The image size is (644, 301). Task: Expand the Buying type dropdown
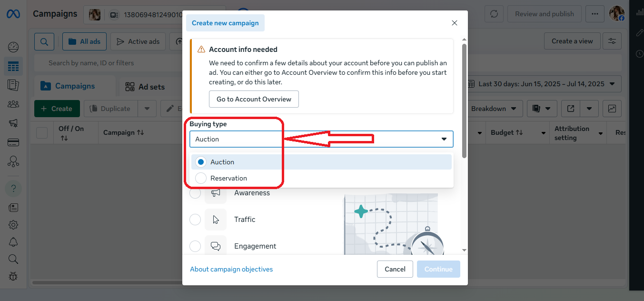pyautogui.click(x=321, y=139)
